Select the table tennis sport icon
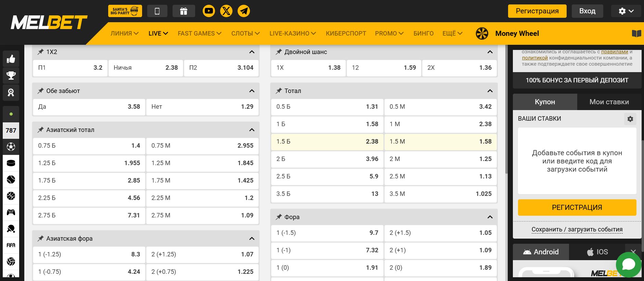The height and width of the screenshot is (281, 644). [11, 229]
